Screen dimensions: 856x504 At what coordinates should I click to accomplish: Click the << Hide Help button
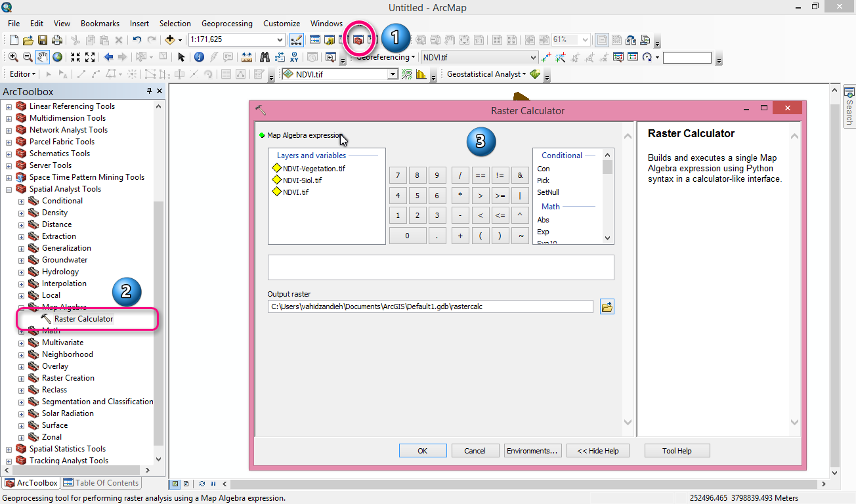coord(598,451)
